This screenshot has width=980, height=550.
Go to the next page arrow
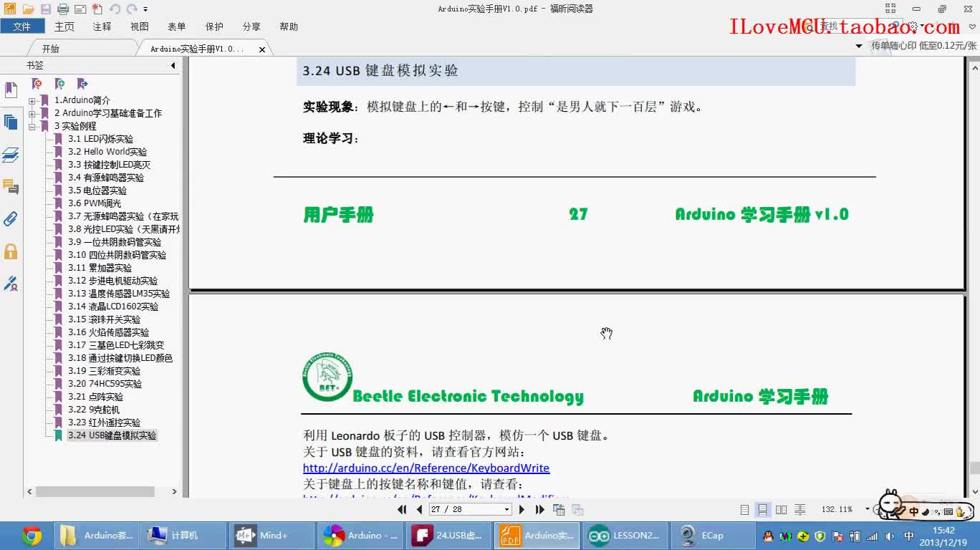(x=522, y=509)
